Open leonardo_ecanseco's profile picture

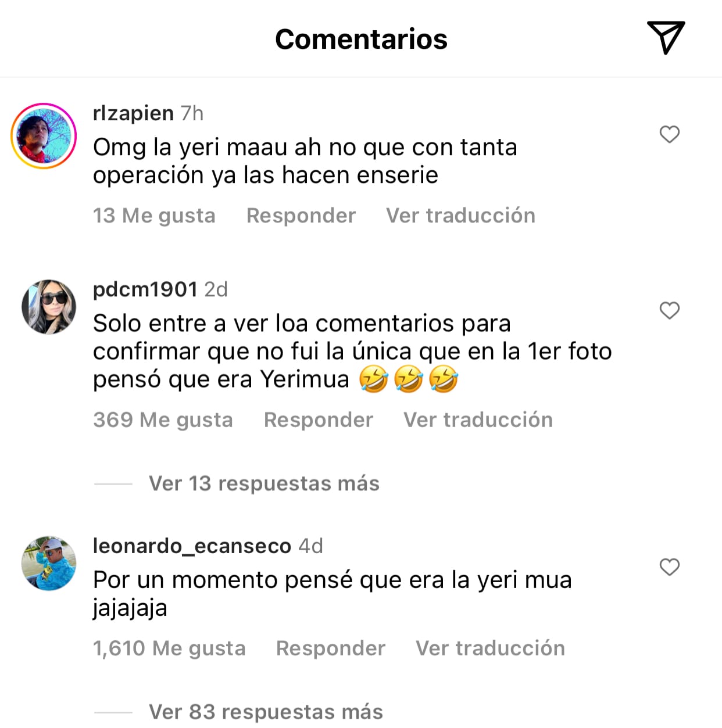point(49,564)
